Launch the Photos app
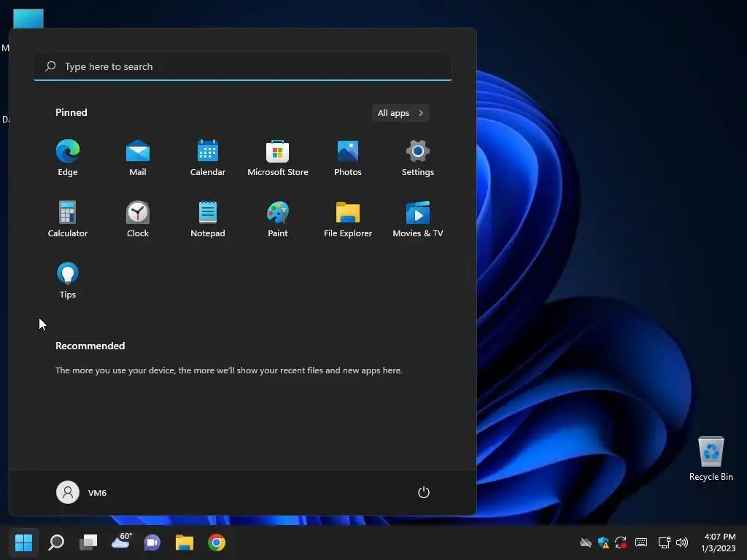 tap(348, 158)
